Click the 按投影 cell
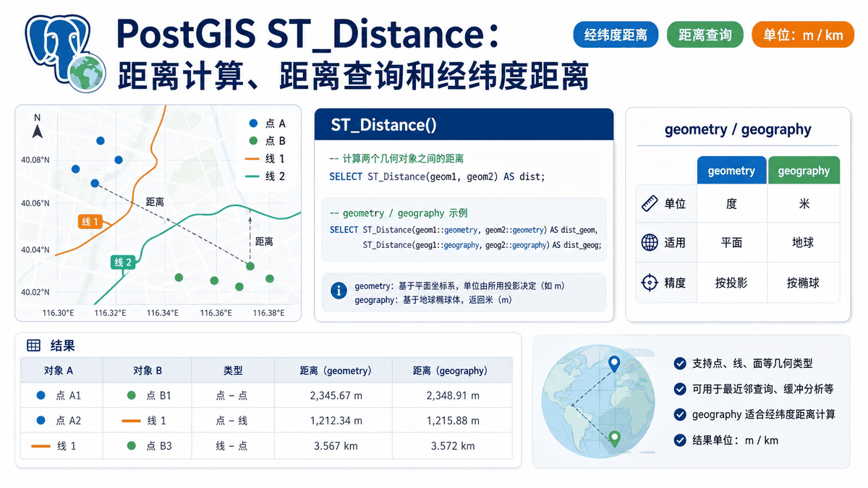Viewport: 868px width, 488px height. pyautogui.click(x=731, y=283)
